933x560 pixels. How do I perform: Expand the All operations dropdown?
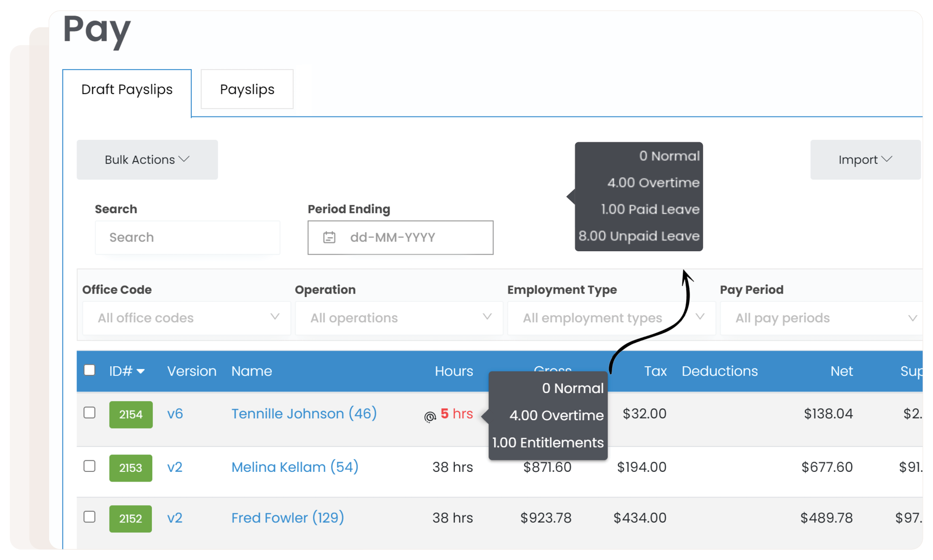[x=399, y=318]
